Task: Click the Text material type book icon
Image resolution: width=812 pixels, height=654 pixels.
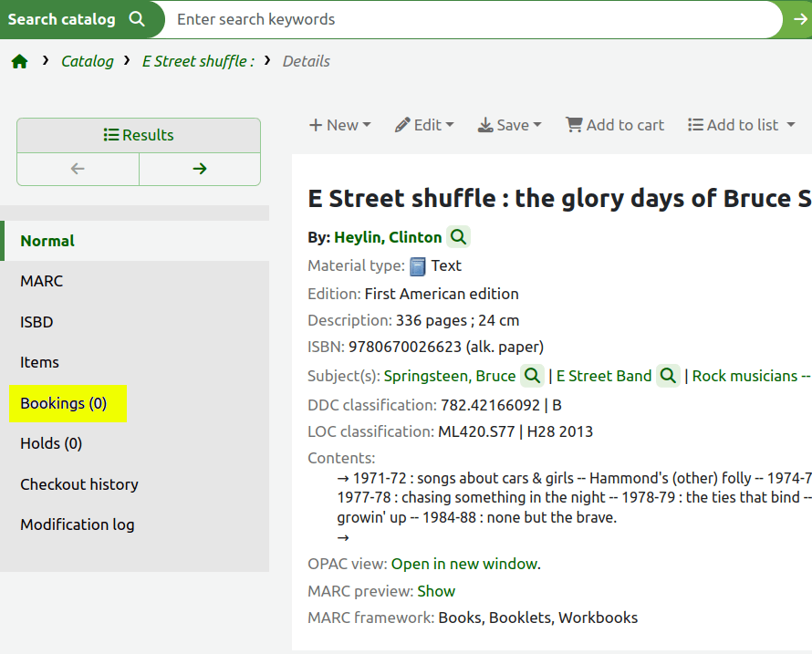Action: (417, 266)
